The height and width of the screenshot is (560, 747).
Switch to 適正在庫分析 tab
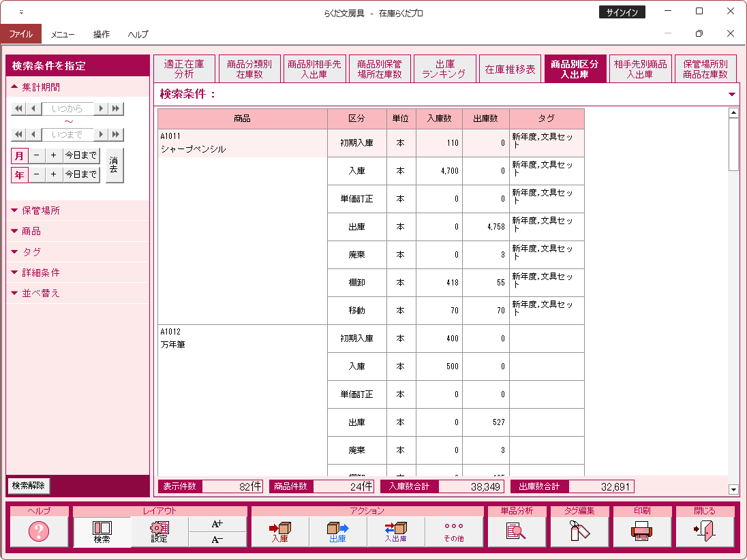coord(185,69)
